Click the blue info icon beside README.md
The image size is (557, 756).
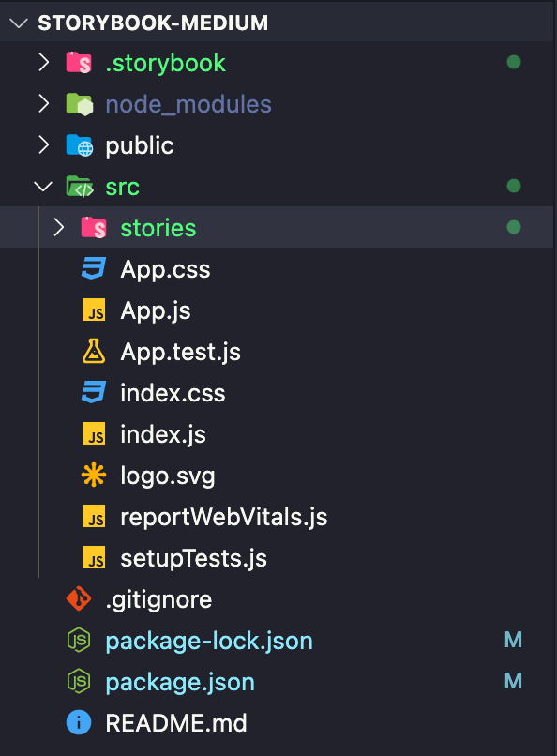[x=79, y=722]
